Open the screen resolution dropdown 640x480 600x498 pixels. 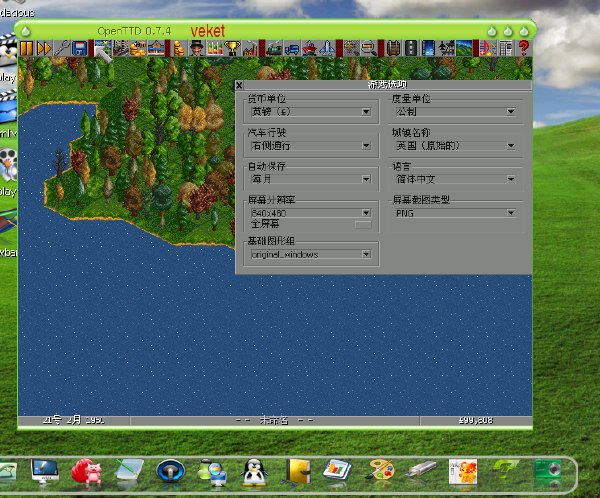pyautogui.click(x=310, y=213)
